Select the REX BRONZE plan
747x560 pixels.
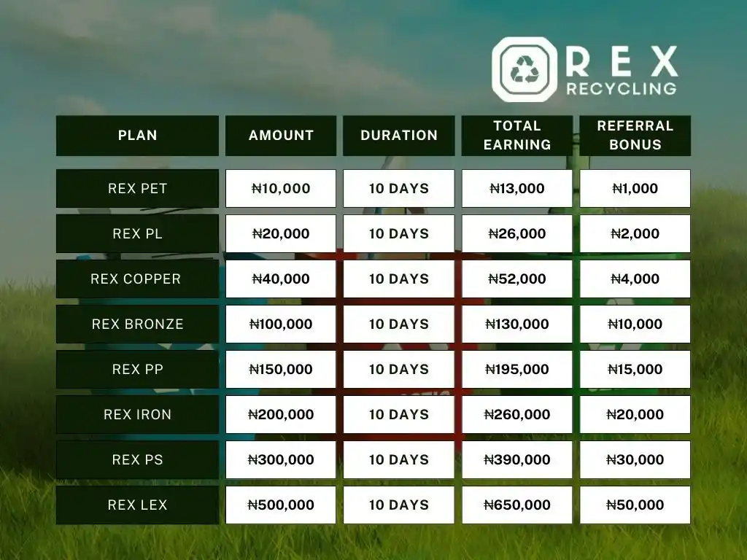(x=137, y=324)
